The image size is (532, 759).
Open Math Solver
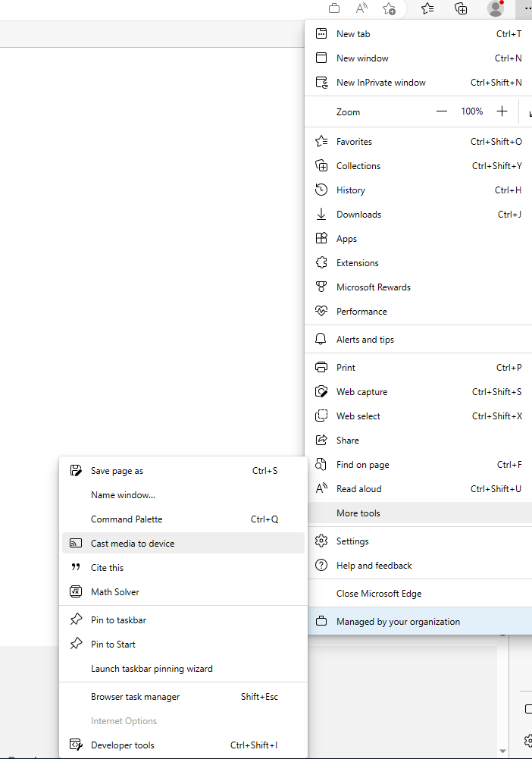pos(183,591)
